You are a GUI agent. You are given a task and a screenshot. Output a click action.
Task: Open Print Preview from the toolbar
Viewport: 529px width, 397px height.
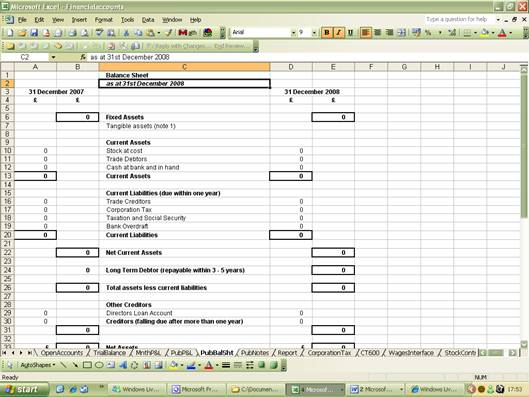pos(85,33)
